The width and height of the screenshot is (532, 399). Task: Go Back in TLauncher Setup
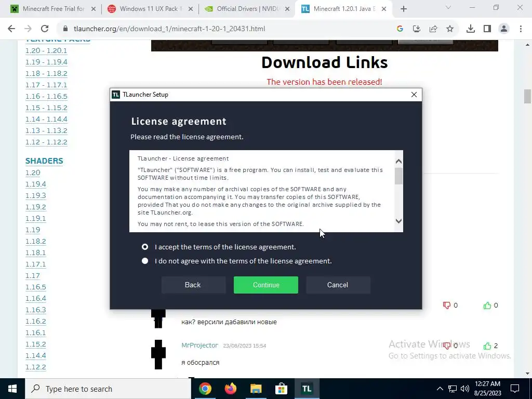pos(193,285)
